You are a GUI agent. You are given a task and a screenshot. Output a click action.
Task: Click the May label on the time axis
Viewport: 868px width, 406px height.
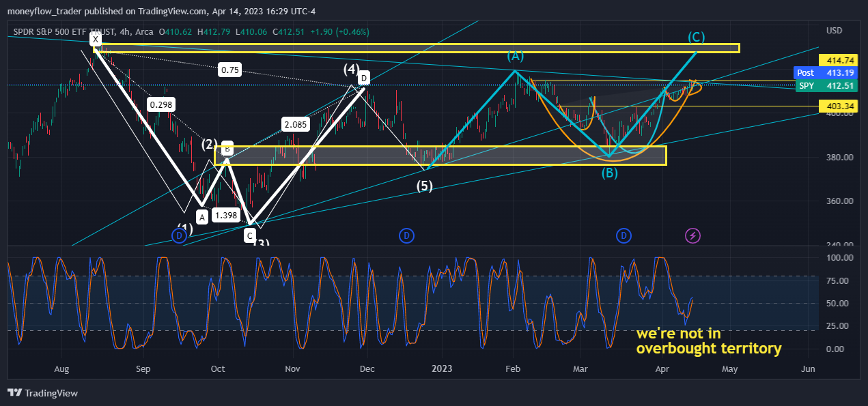[x=730, y=369]
